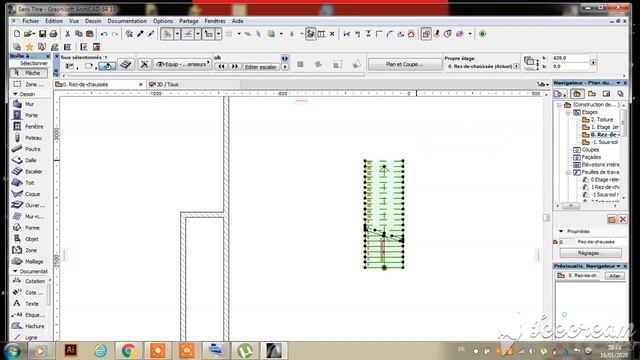This screenshot has height=360, width=640.
Task: Collapse the Documentat section in toolbox
Action: [16, 271]
